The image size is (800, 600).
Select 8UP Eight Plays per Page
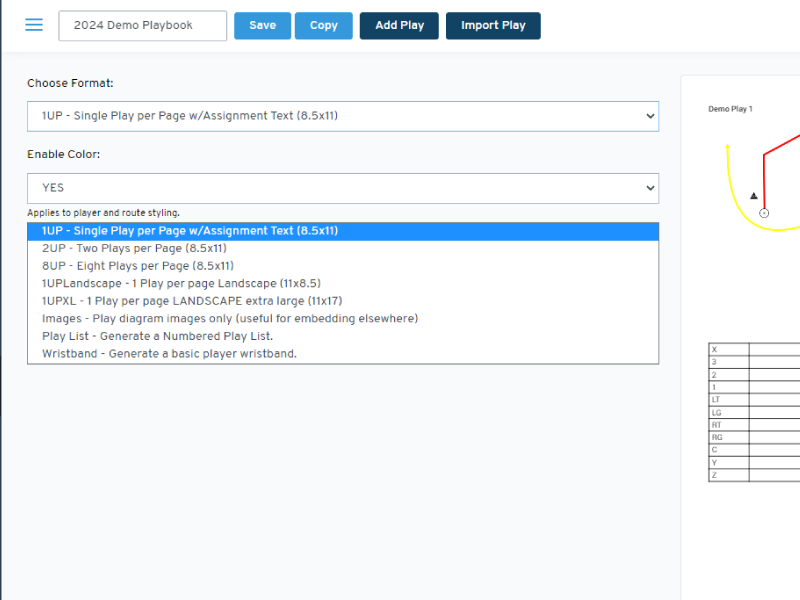[137, 266]
